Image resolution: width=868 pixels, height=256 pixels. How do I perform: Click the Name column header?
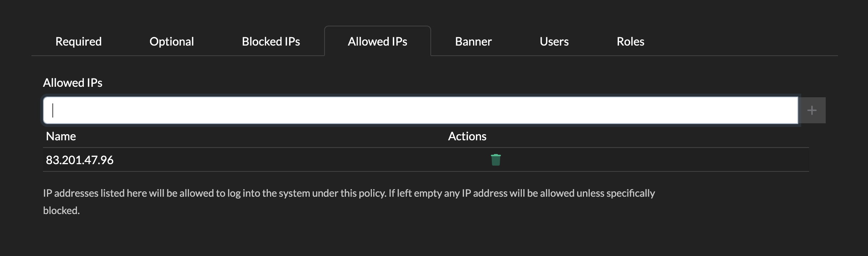[x=61, y=136]
